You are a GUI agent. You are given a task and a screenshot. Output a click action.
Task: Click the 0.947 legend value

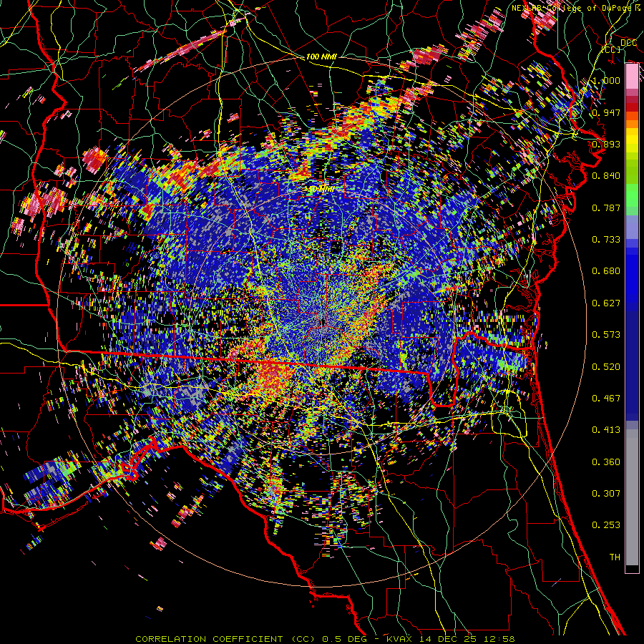point(606,112)
